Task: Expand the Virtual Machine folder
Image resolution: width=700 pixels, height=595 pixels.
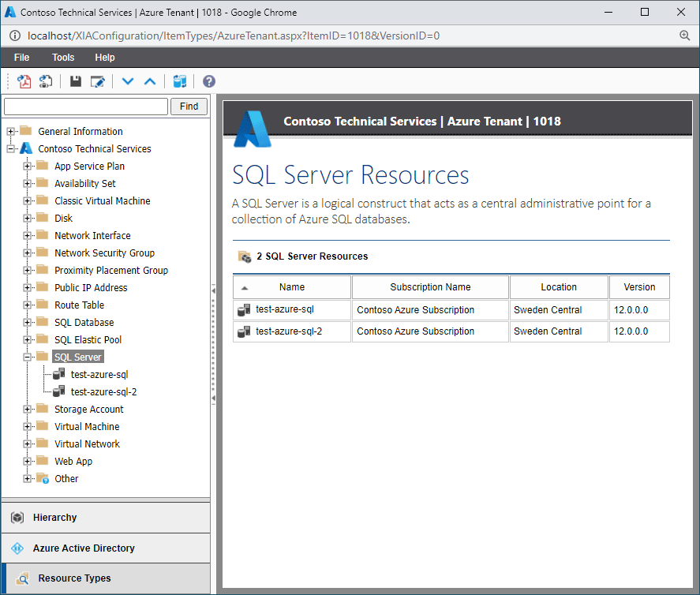Action: 28,427
